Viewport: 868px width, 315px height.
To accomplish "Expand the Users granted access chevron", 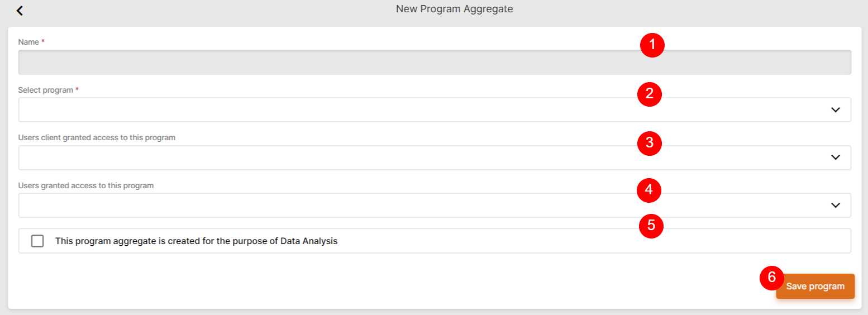I will [x=836, y=206].
